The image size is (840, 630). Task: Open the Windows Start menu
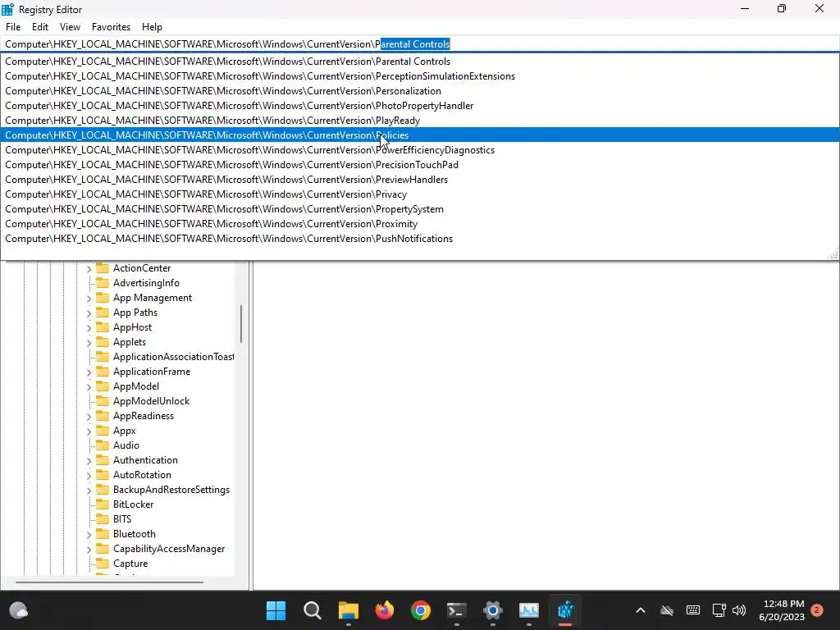click(276, 610)
